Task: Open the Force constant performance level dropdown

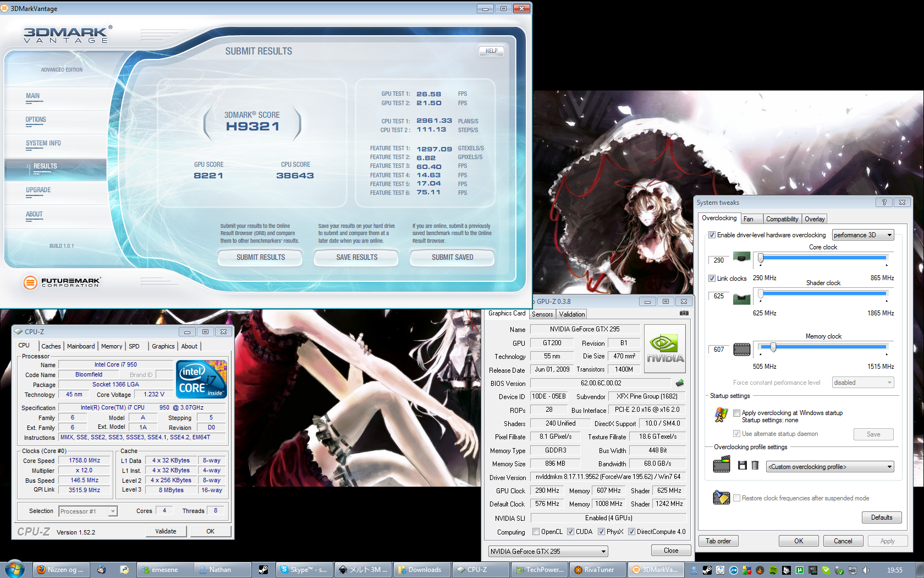Action: click(x=863, y=383)
